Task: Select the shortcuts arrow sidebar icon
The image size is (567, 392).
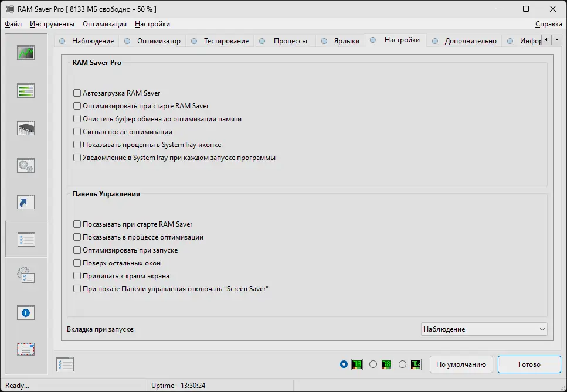Action: pyautogui.click(x=26, y=202)
